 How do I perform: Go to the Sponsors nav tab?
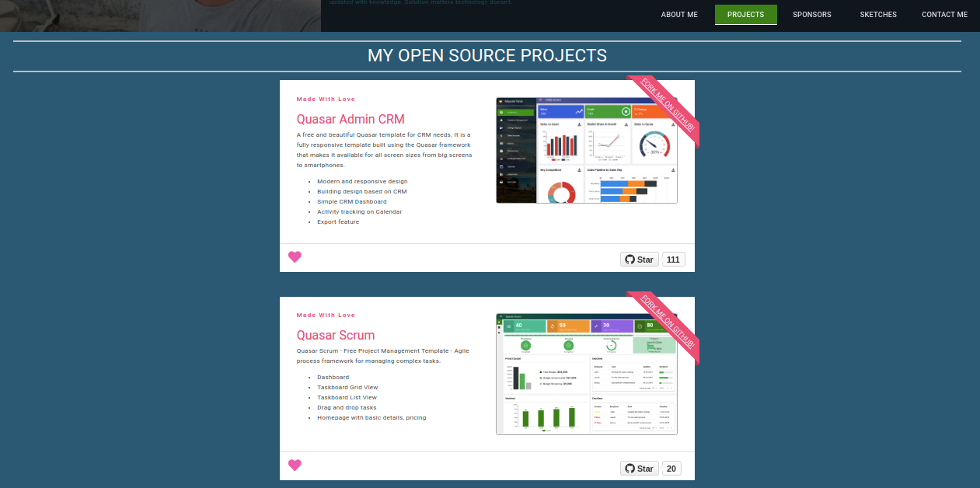coord(811,15)
